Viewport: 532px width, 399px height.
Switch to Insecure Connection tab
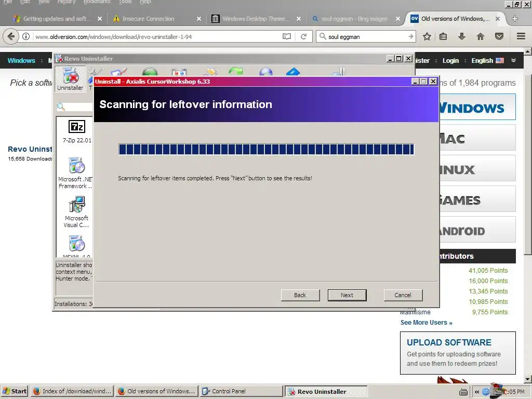[148, 19]
